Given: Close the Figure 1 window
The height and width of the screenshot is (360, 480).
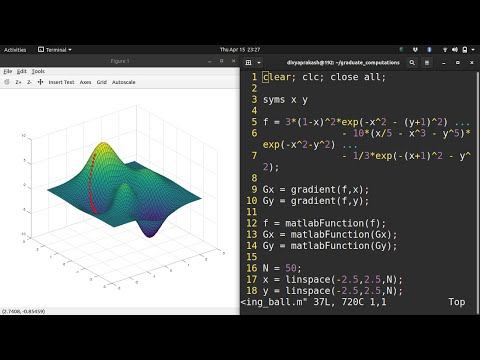Looking at the screenshot, I should point(233,61).
